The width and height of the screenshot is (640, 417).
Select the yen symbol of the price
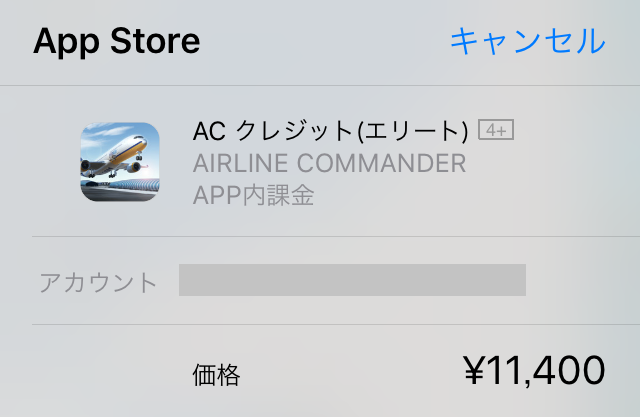tap(475, 370)
